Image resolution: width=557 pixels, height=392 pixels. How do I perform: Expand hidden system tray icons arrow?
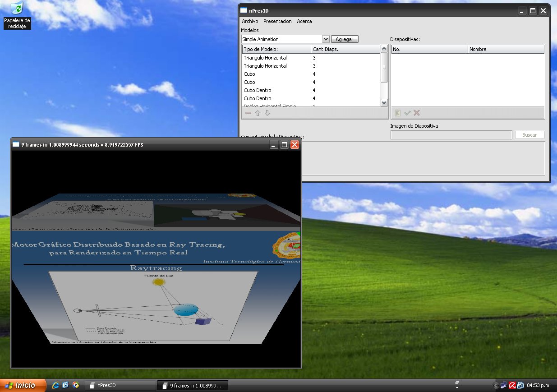(496, 386)
